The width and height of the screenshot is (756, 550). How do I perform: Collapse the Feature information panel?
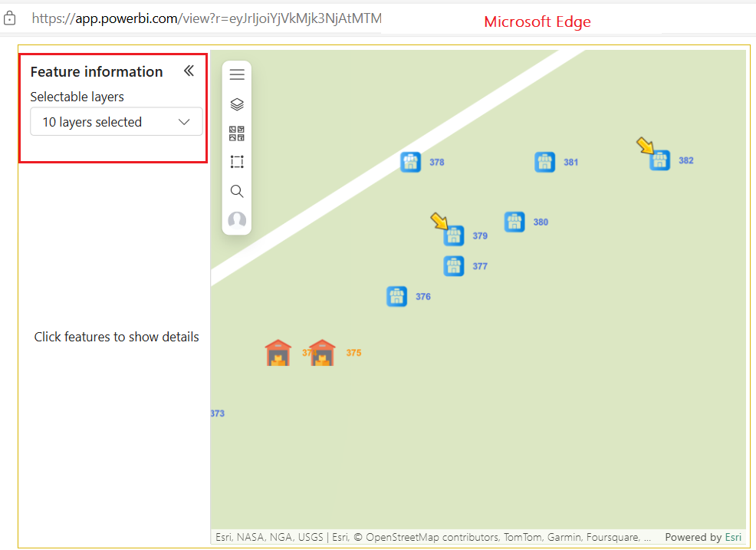pos(189,70)
